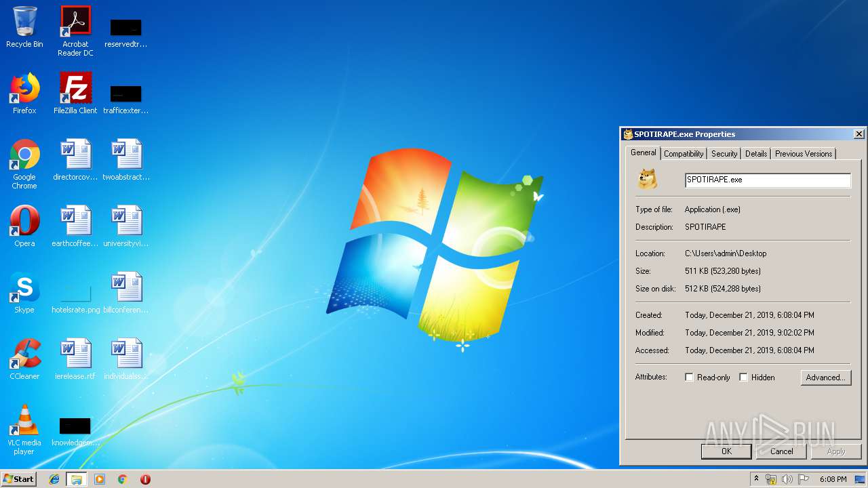Viewport: 868px width, 488px height.
Task: Open the Security tab
Action: pos(724,154)
